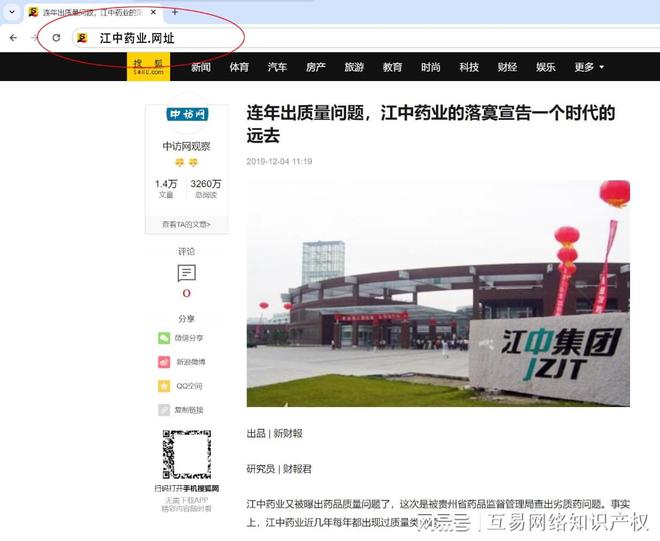
Task: Click the QR code for mobile Sohu
Action: [187, 454]
